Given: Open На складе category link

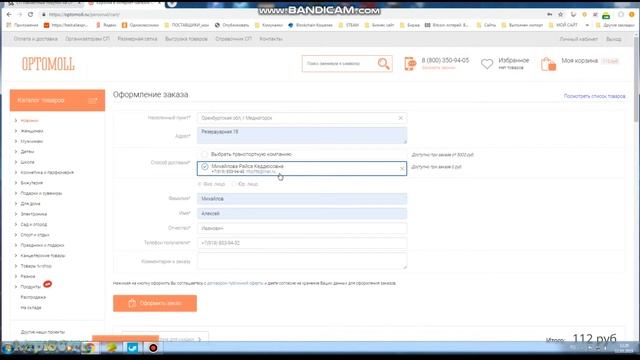Looking at the screenshot, I should click(x=31, y=308).
